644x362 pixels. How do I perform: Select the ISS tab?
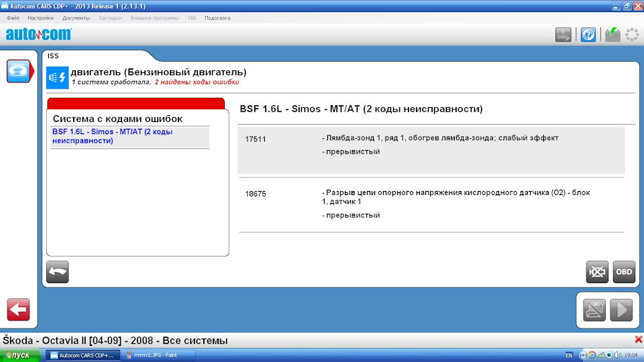[x=53, y=56]
